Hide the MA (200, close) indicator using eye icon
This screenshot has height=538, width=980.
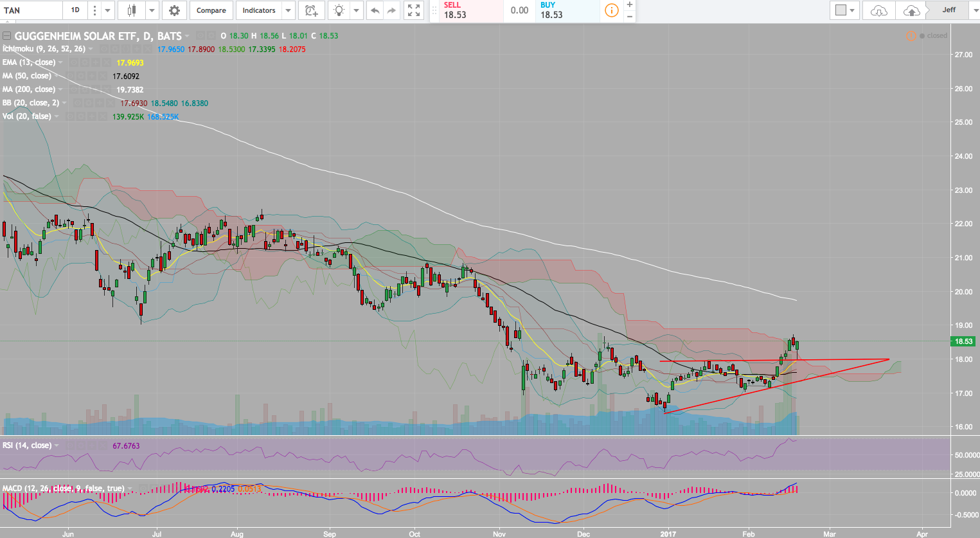(x=75, y=89)
